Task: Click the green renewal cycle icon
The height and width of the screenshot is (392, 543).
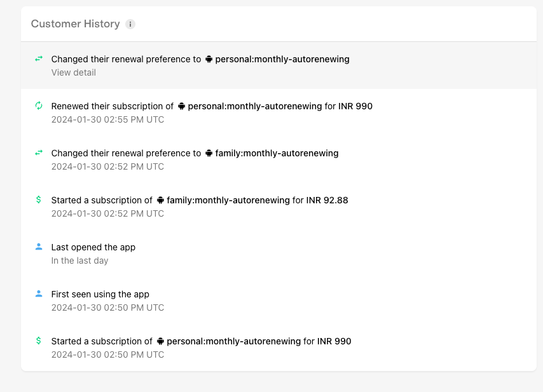Action: click(x=39, y=105)
